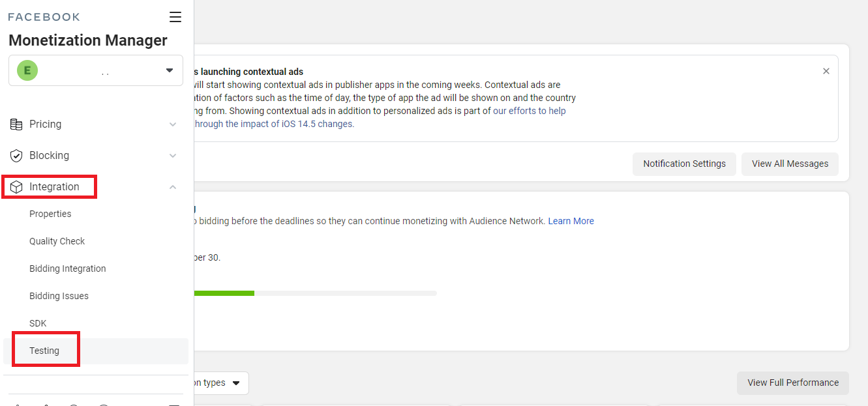The width and height of the screenshot is (868, 406).
Task: Click the Pricing icon in sidebar
Action: pos(16,124)
